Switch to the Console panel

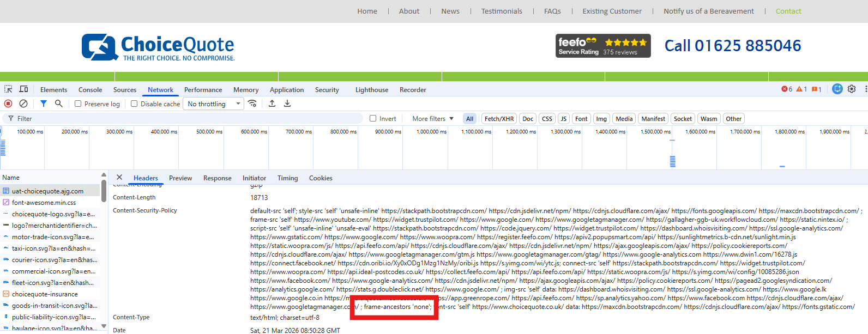pyautogui.click(x=90, y=90)
